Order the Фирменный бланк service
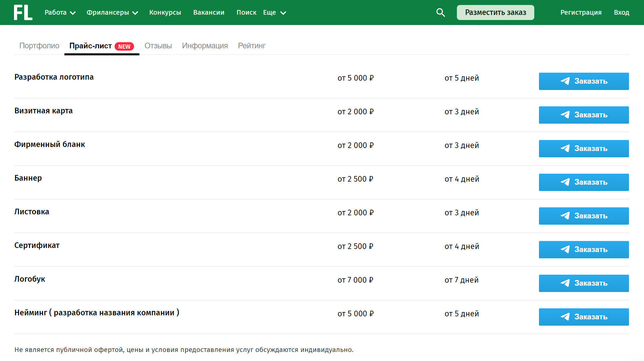This screenshot has height=361, width=644. 584,148
